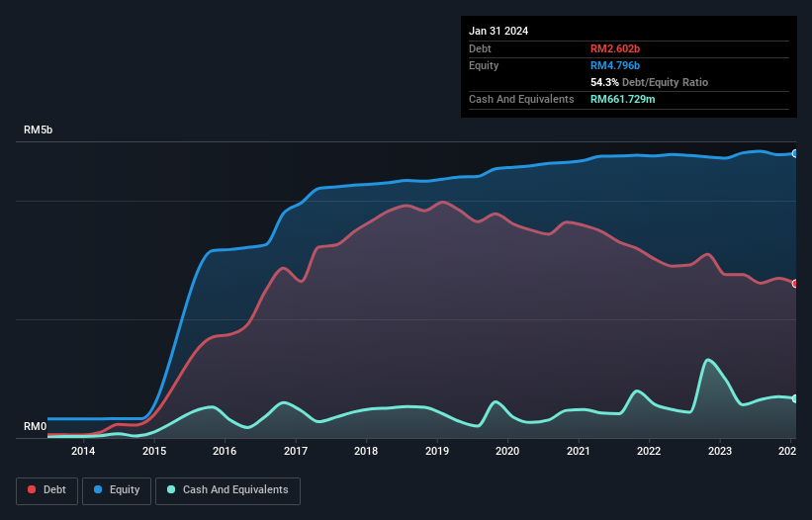The height and width of the screenshot is (520, 812).
Task: Click the Equity row label in tooltip
Action: tap(484, 65)
